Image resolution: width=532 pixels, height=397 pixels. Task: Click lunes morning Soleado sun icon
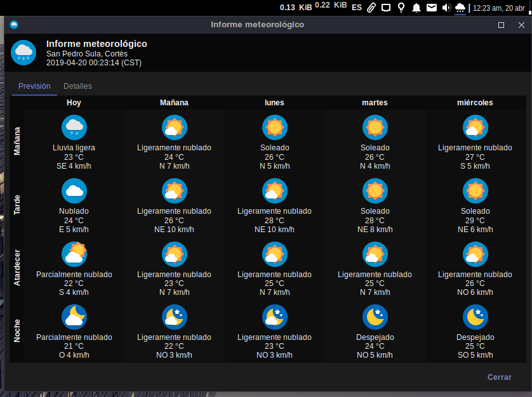pyautogui.click(x=275, y=127)
